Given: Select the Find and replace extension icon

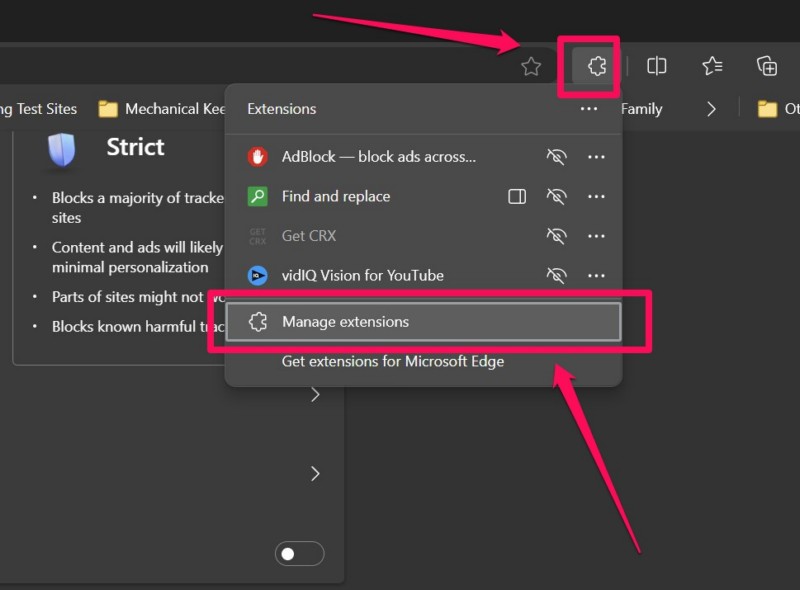Looking at the screenshot, I should tap(258, 196).
